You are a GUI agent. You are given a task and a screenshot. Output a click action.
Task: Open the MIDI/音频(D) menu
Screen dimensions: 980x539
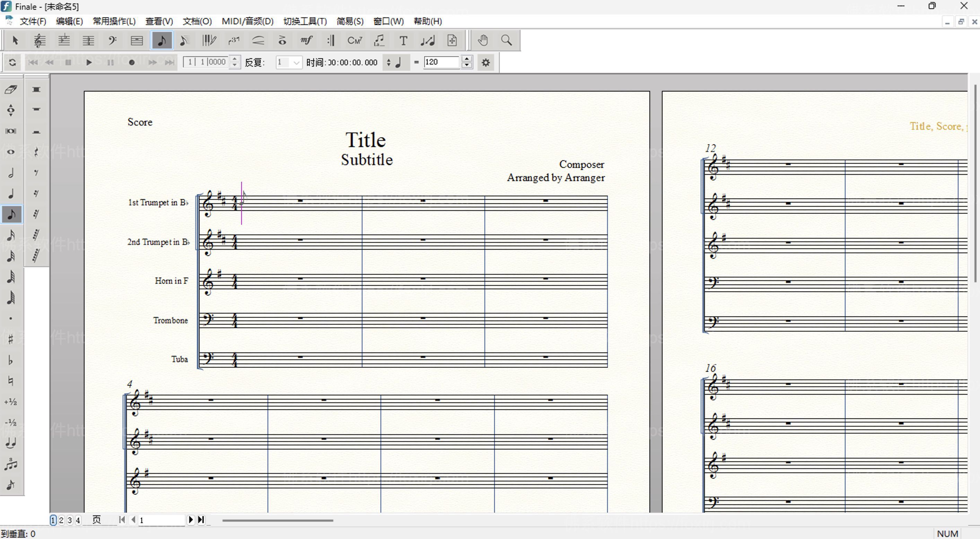coord(247,21)
